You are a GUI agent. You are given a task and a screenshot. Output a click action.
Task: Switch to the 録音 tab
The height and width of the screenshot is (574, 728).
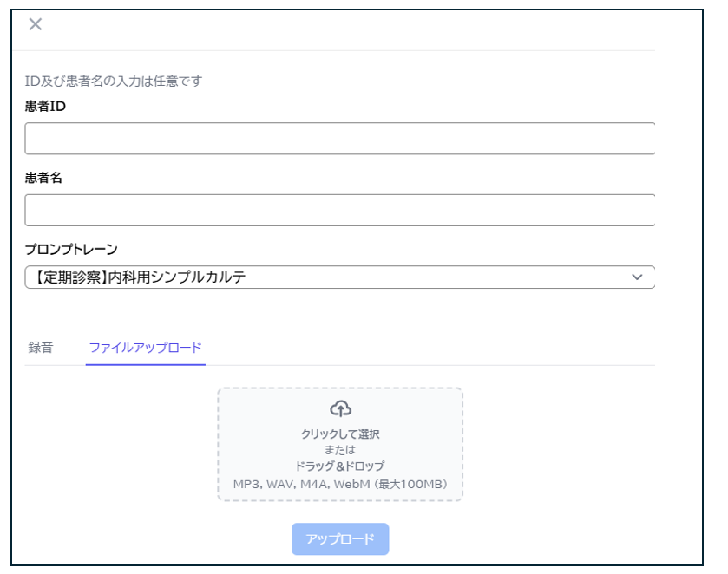(41, 348)
